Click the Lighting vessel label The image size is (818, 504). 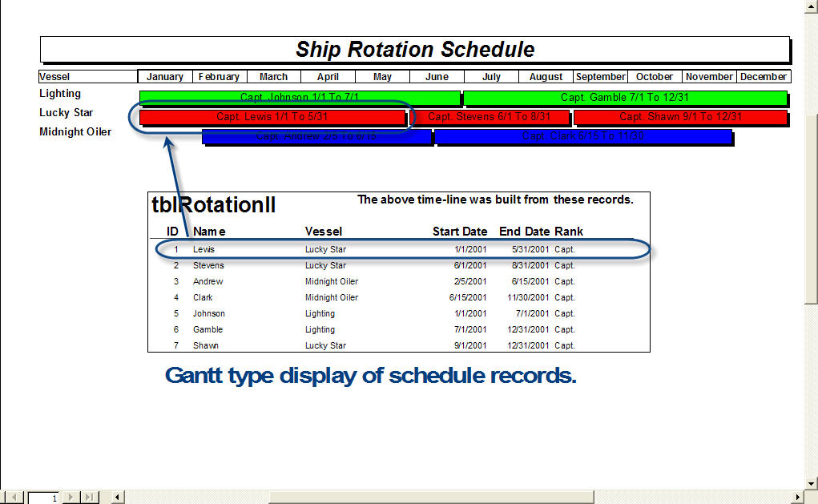[x=60, y=94]
